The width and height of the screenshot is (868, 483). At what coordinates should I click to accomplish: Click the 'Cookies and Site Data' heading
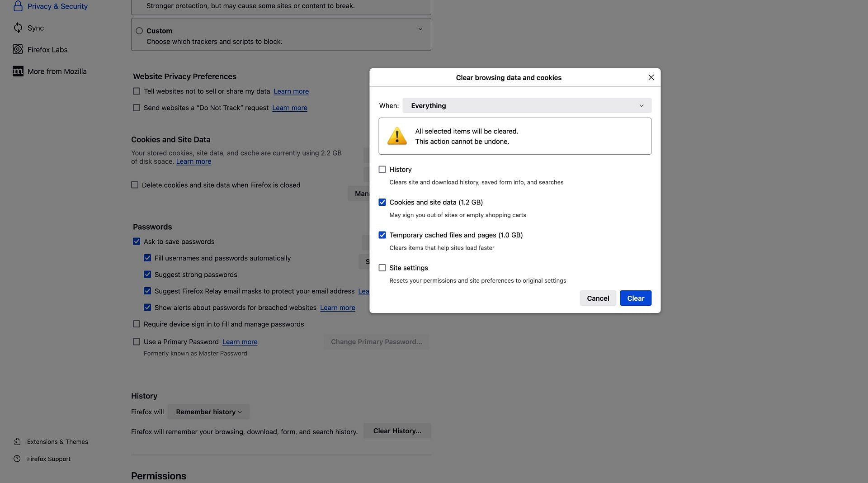[170, 140]
